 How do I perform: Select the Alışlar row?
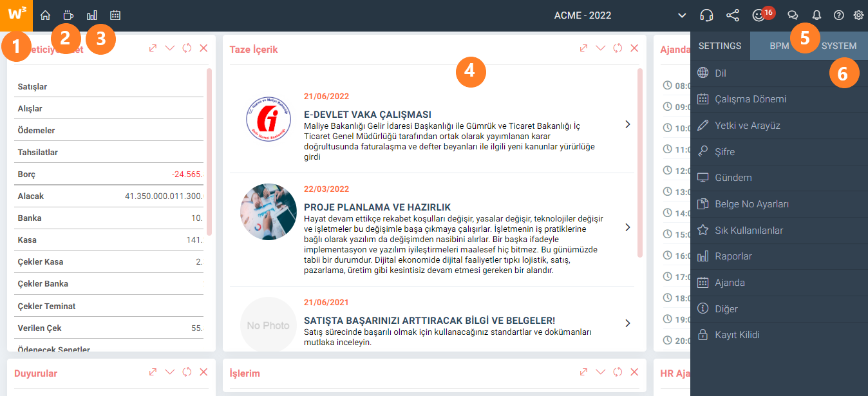pos(108,109)
